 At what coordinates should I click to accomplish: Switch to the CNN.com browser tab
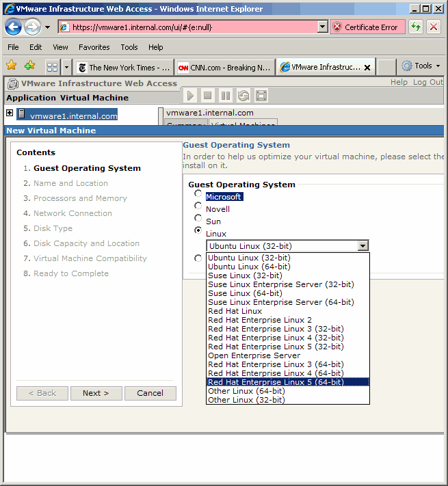point(224,67)
